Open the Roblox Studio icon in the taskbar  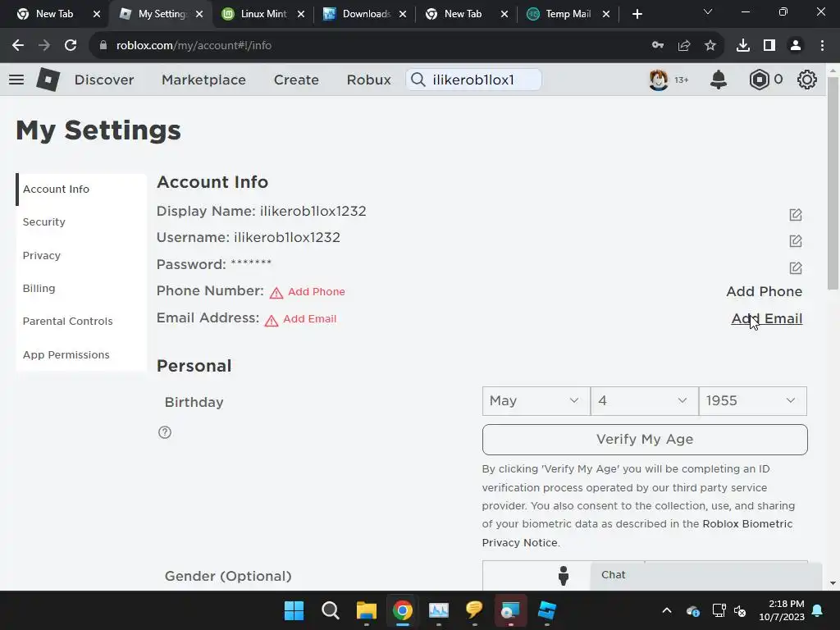click(x=547, y=610)
